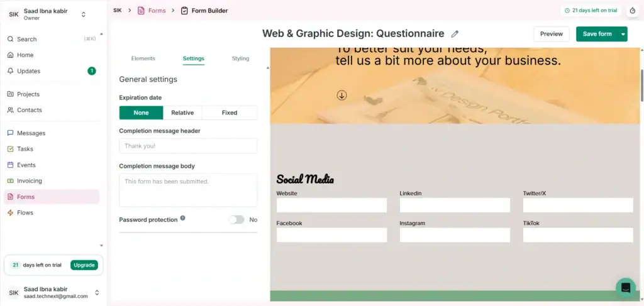Click the Projects icon in sidebar
644x306 pixels.
coord(10,94)
